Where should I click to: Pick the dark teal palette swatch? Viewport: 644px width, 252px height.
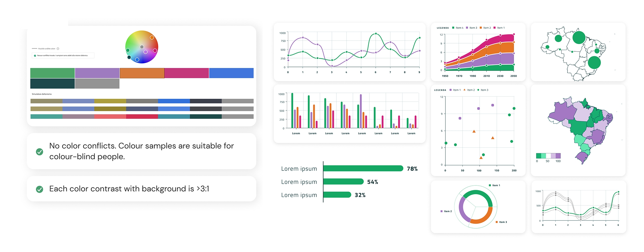click(x=53, y=84)
